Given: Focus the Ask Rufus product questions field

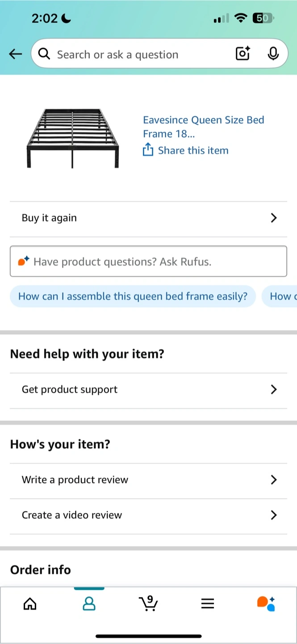Looking at the screenshot, I should pos(148,261).
